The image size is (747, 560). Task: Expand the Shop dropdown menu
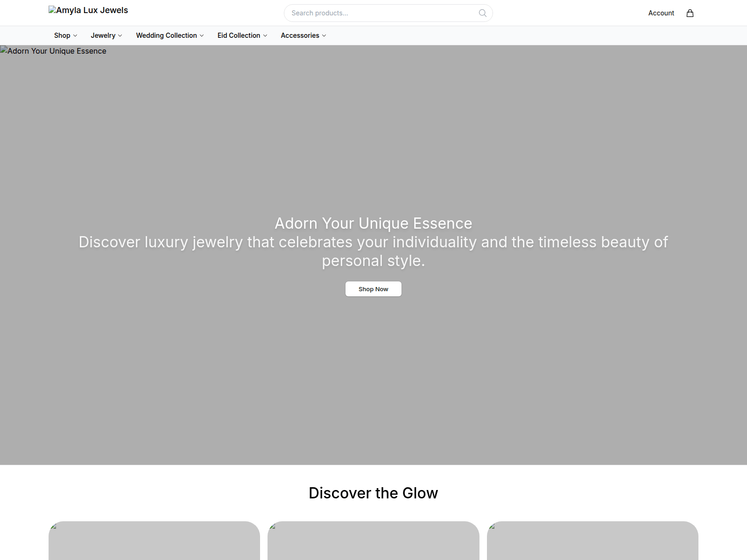click(65, 35)
